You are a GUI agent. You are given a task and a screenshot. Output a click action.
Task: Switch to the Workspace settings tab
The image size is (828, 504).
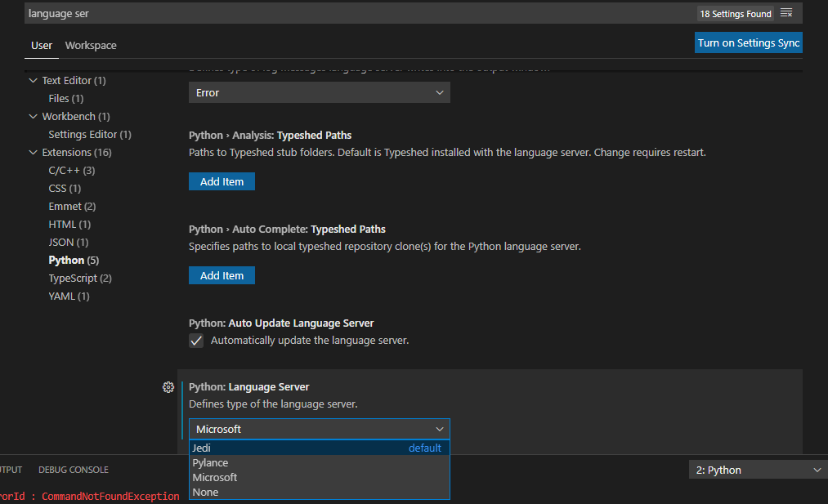click(x=90, y=45)
